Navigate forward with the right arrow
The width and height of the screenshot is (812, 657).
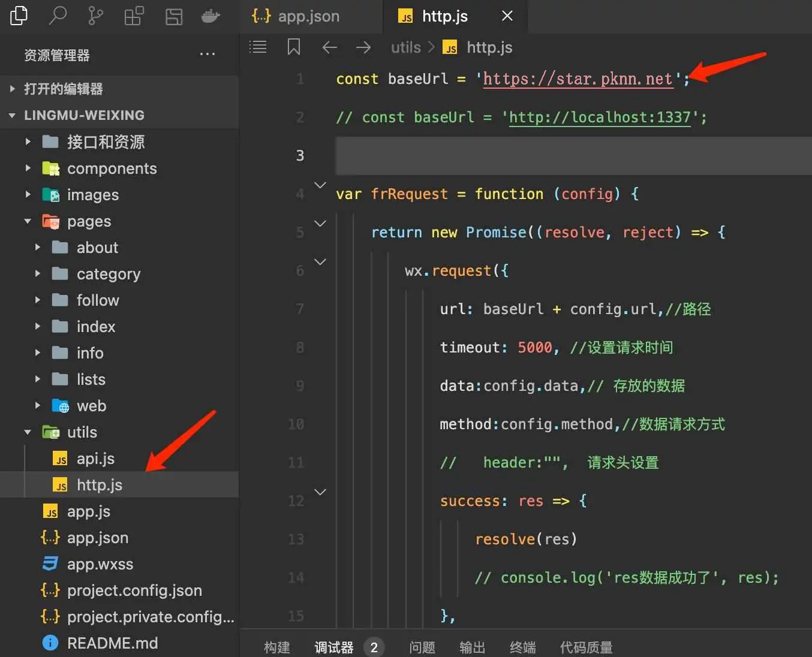(363, 47)
